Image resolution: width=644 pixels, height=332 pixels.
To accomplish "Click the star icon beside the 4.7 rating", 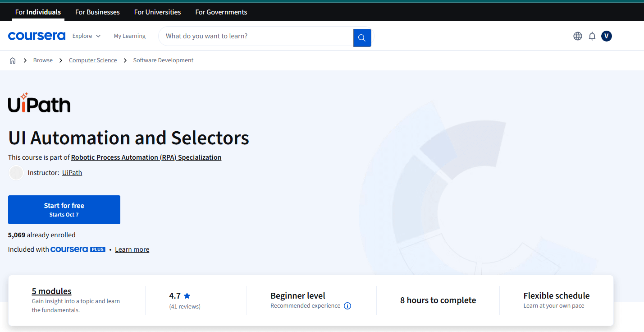I will coord(187,295).
